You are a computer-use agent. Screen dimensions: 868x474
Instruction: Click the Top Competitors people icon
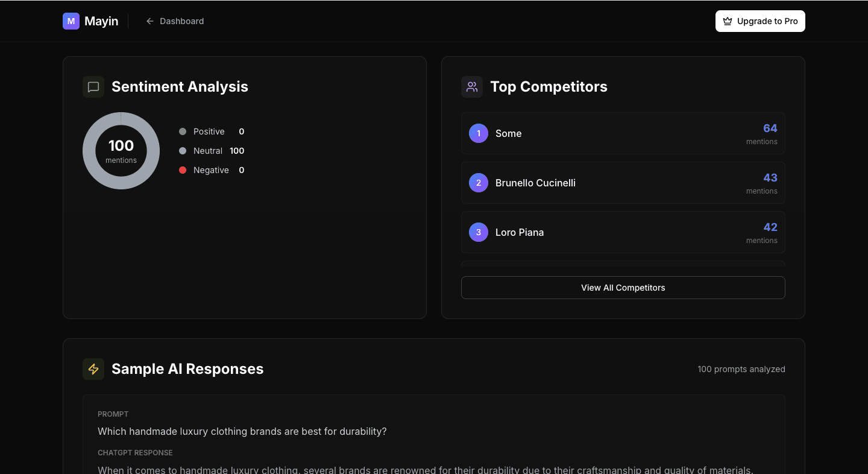coord(472,86)
